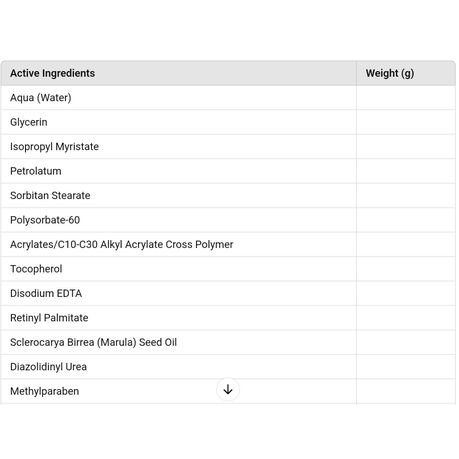The width and height of the screenshot is (459, 459).
Task: Select the Tocopherol ingredient row
Action: pos(228,269)
